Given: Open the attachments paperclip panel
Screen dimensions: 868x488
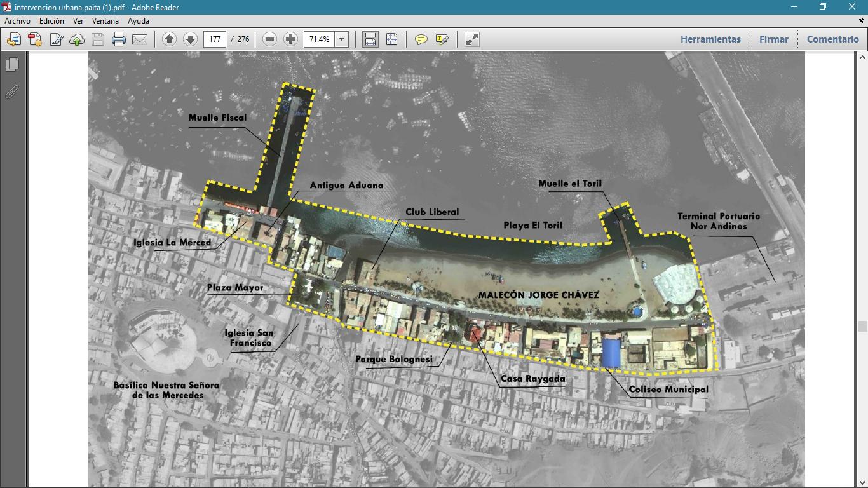Looking at the screenshot, I should [x=12, y=92].
